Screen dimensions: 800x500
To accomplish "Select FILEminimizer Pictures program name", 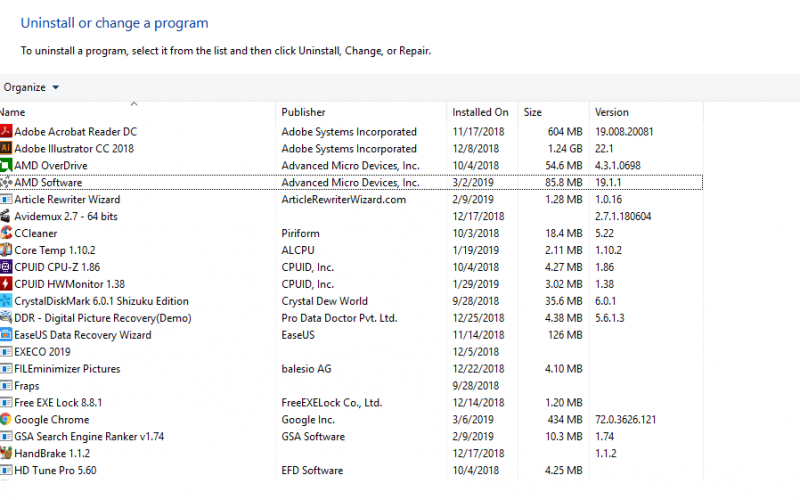I will (67, 368).
